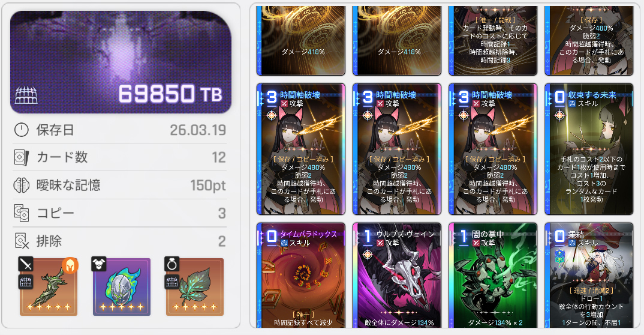Click the ring slot icon on leaf equipment
Viewport: 644px width, 335px height.
click(171, 264)
